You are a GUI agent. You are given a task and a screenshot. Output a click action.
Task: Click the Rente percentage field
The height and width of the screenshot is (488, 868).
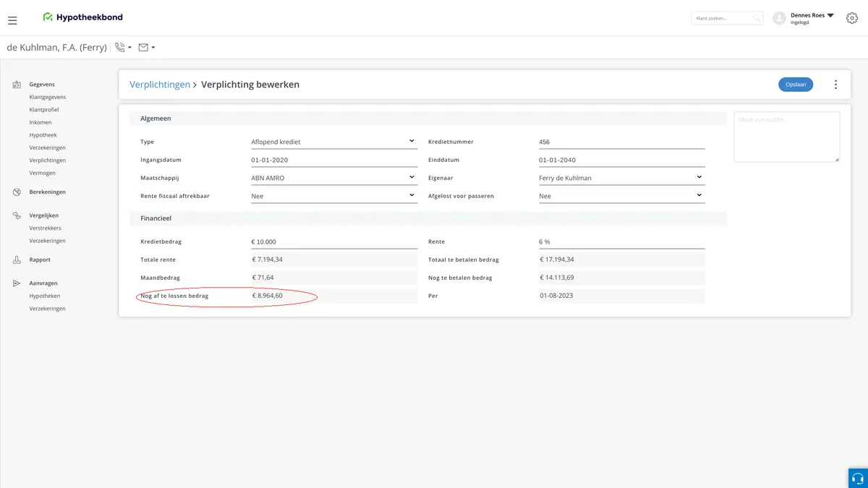pyautogui.click(x=621, y=241)
